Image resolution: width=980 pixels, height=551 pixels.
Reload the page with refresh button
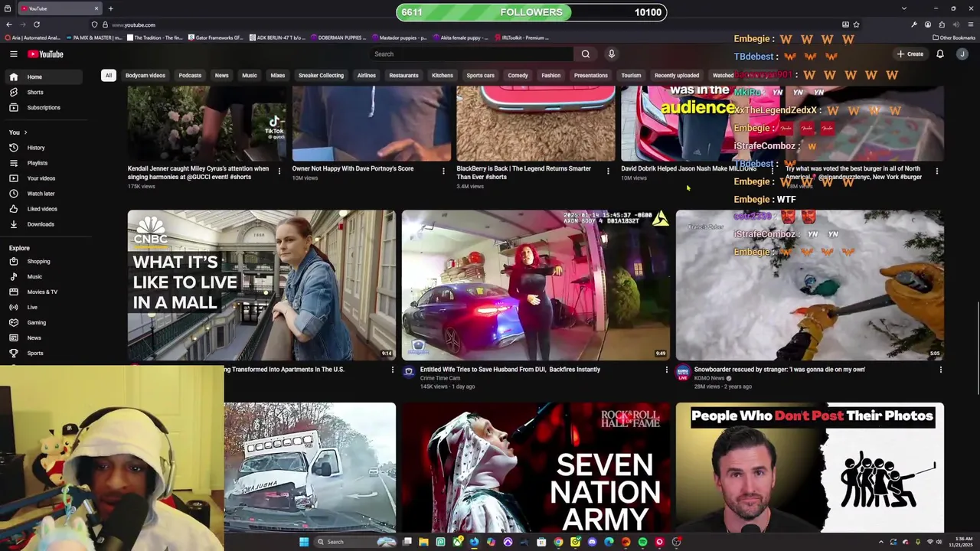pyautogui.click(x=36, y=24)
